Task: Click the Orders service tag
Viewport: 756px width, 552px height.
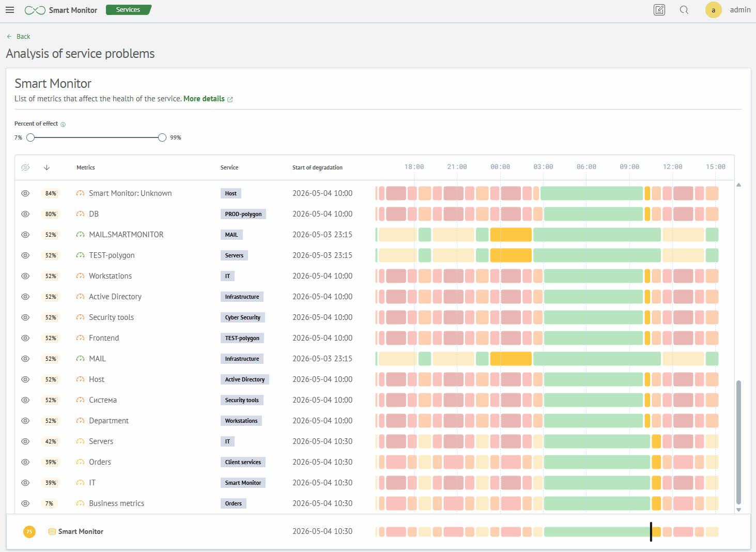Action: [x=234, y=503]
